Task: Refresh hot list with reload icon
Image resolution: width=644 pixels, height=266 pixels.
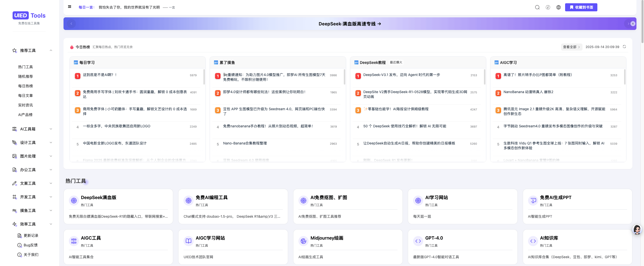Action: (624, 47)
